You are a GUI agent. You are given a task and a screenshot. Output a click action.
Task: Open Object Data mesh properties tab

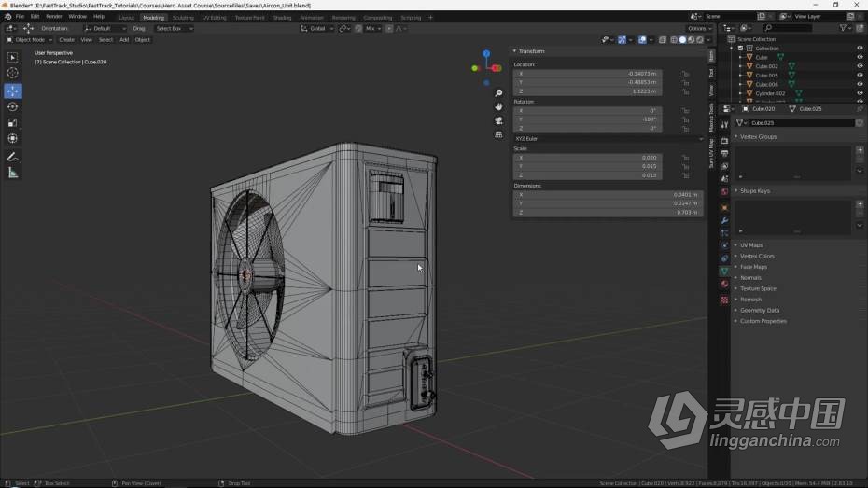coord(724,272)
